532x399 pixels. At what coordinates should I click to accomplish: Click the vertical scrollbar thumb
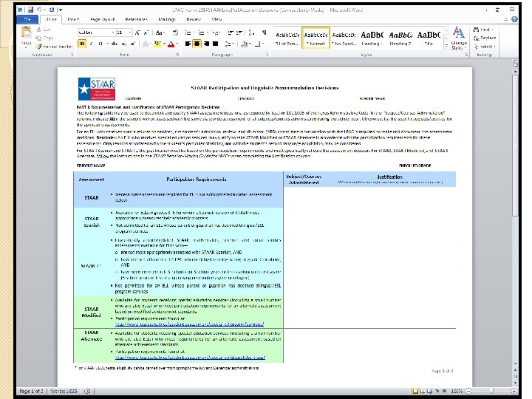(515, 146)
